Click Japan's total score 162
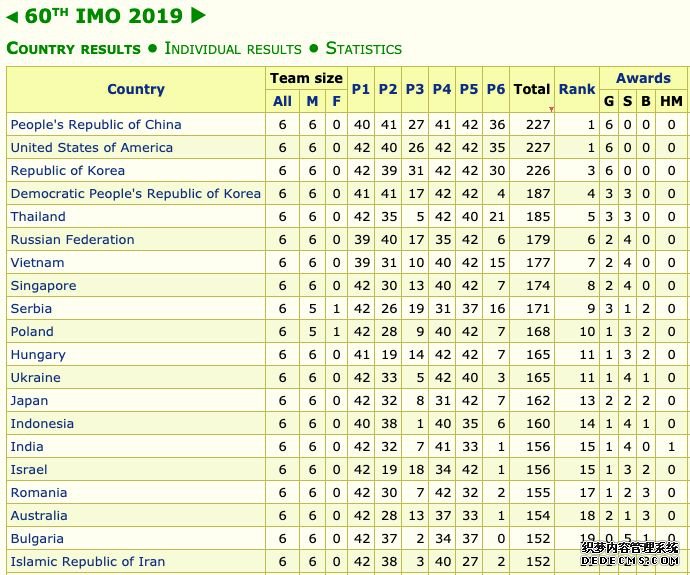This screenshot has height=575, width=690. (x=538, y=401)
